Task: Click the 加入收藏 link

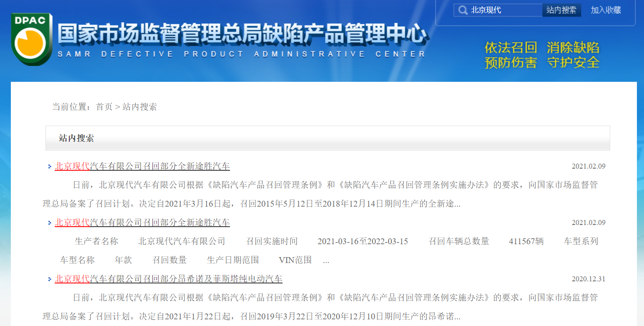Action: (606, 10)
